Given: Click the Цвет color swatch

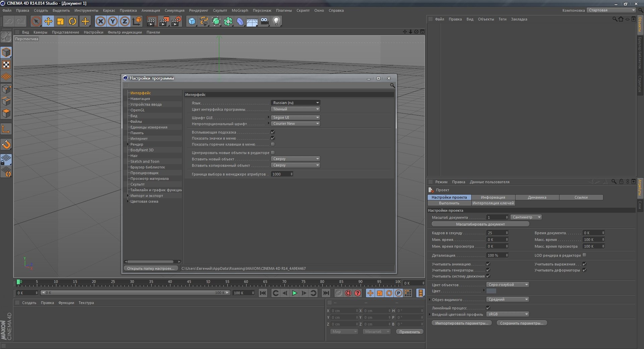Looking at the screenshot, I should (491, 291).
